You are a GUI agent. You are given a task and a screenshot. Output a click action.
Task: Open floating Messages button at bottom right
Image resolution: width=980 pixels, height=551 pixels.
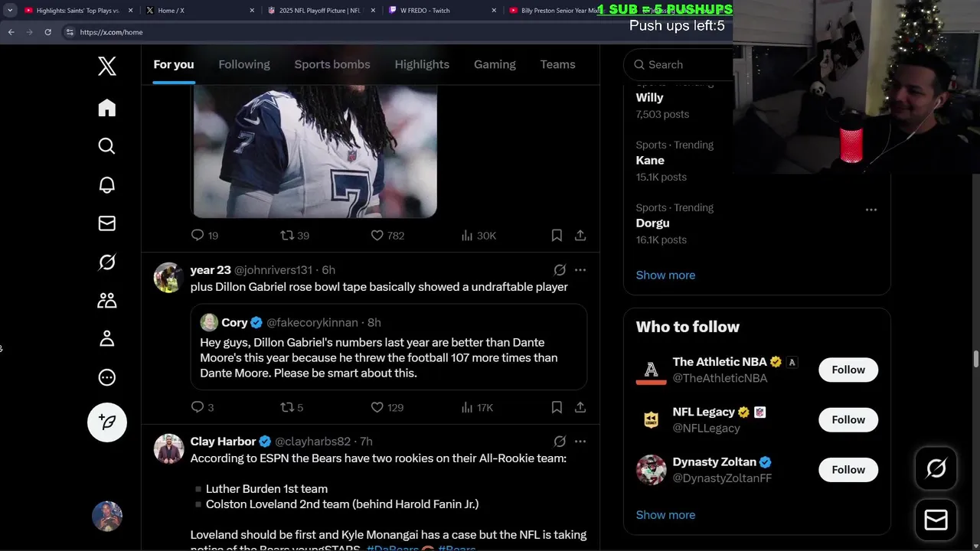click(x=936, y=520)
